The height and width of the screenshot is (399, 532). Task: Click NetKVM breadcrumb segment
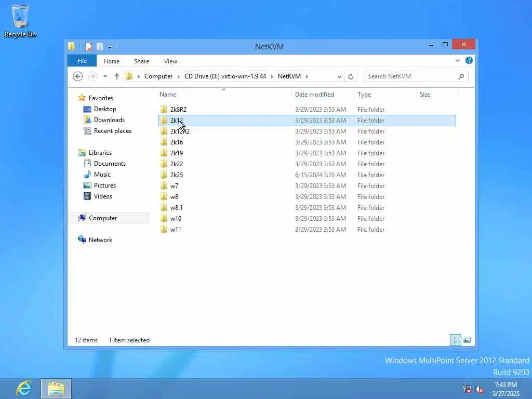(289, 76)
